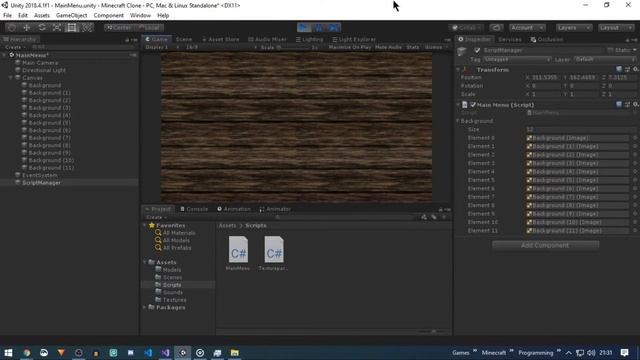Select Main Camera in Hierarchy
640x360 pixels.
coord(40,63)
